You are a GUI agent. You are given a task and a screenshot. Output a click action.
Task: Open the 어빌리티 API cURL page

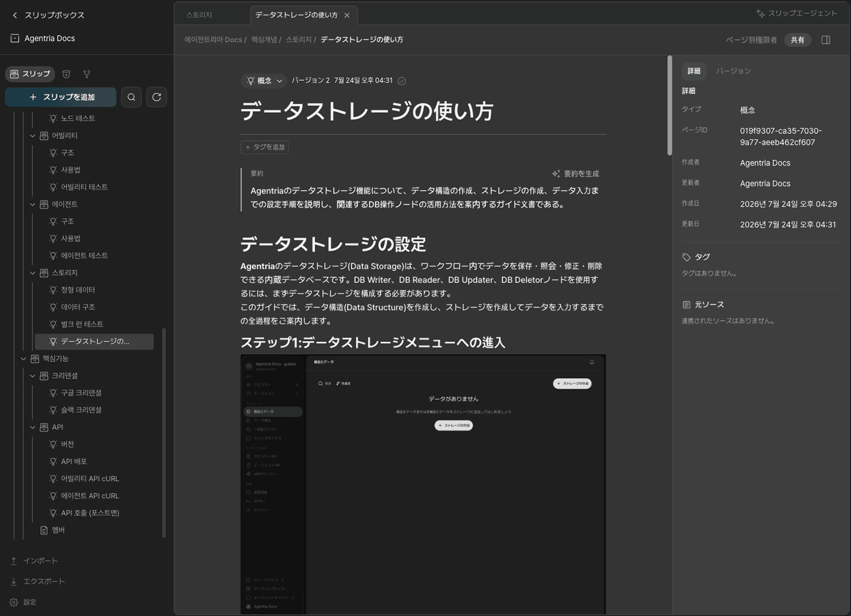tap(90, 479)
